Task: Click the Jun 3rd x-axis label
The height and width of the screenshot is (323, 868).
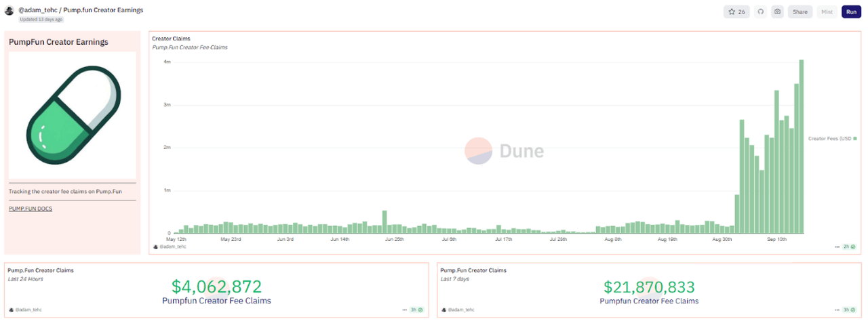Action: click(285, 239)
